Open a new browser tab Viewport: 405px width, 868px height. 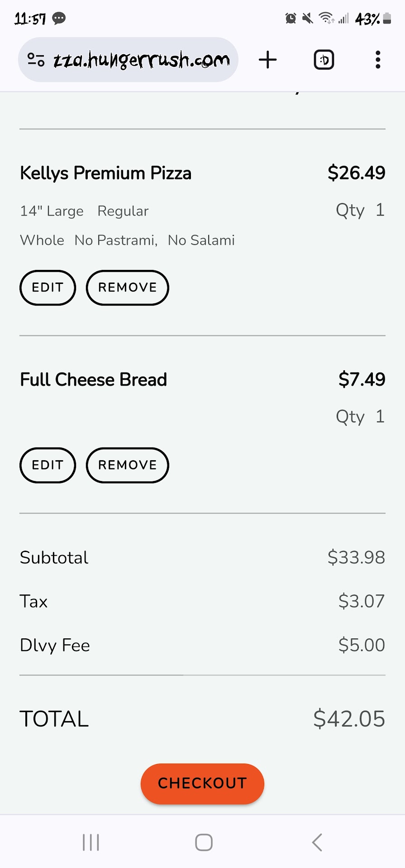coord(267,60)
